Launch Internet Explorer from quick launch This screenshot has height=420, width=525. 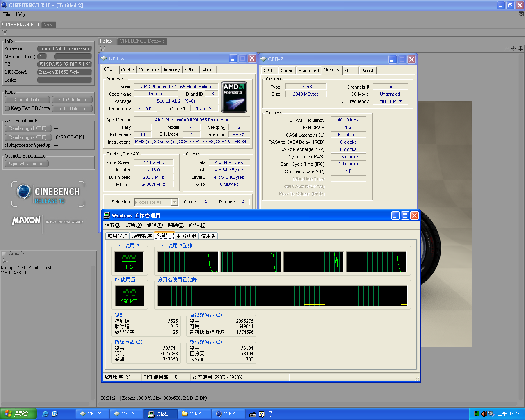tap(46, 414)
